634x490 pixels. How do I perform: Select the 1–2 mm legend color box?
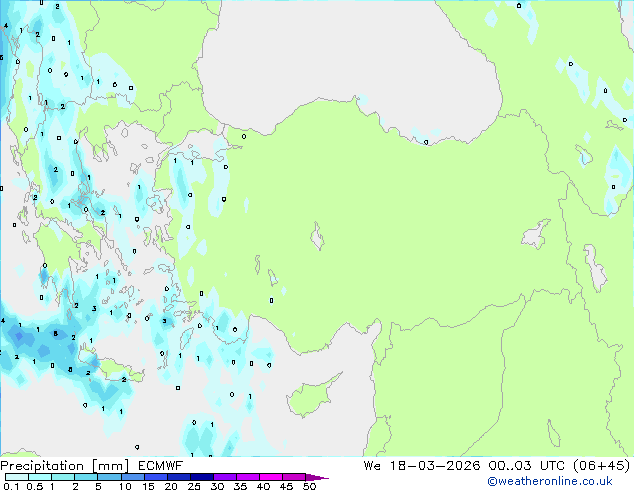(63, 477)
